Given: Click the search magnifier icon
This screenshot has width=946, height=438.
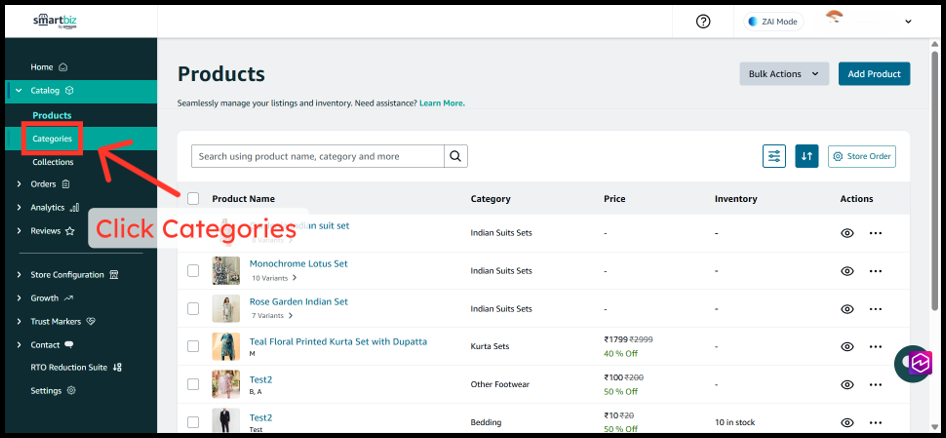Looking at the screenshot, I should (x=455, y=156).
